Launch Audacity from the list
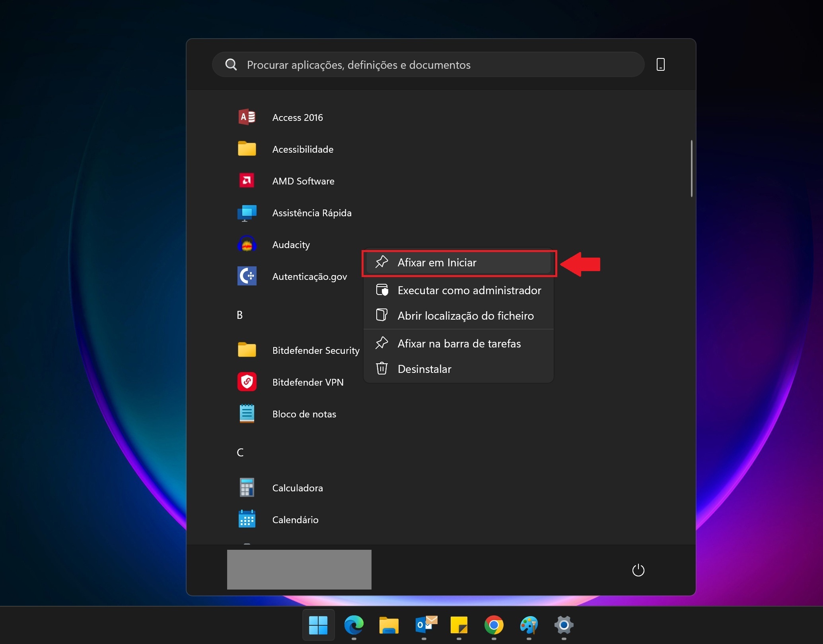The height and width of the screenshot is (644, 823). click(291, 244)
